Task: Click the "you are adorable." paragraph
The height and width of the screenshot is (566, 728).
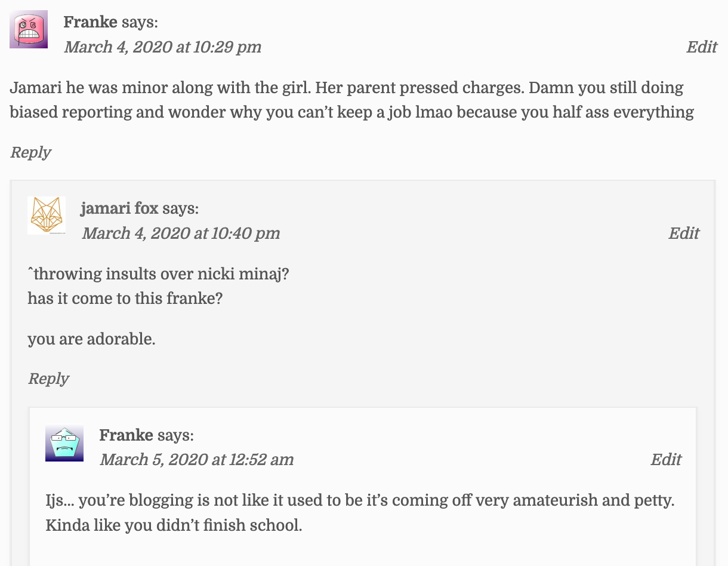Action: (x=91, y=339)
